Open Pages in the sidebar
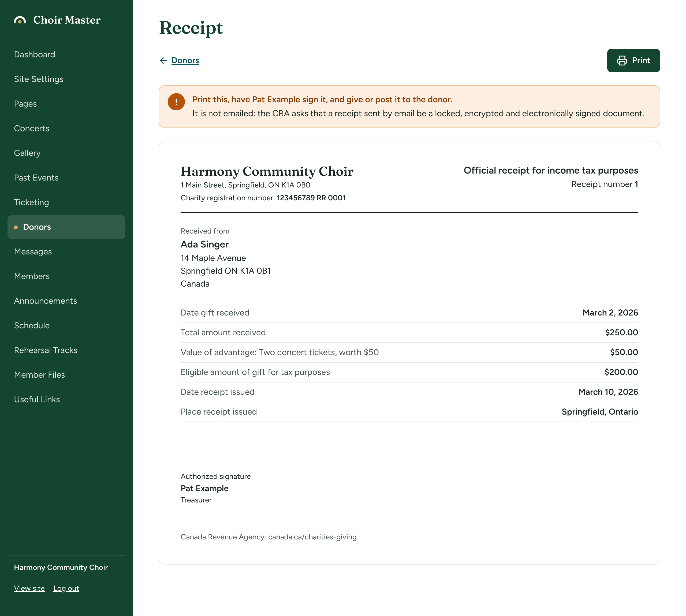 coord(66,104)
